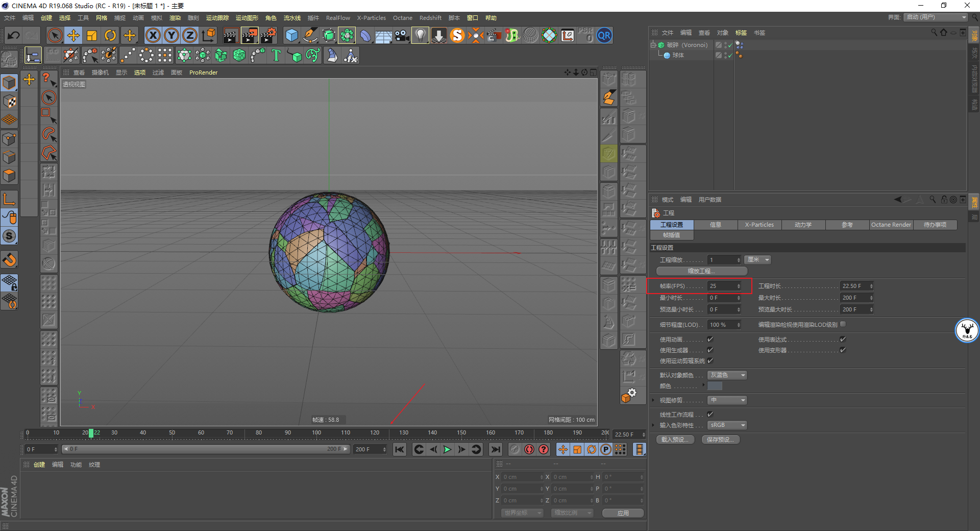Toggle 线性工作流程 checkbox
980x531 pixels.
(710, 415)
